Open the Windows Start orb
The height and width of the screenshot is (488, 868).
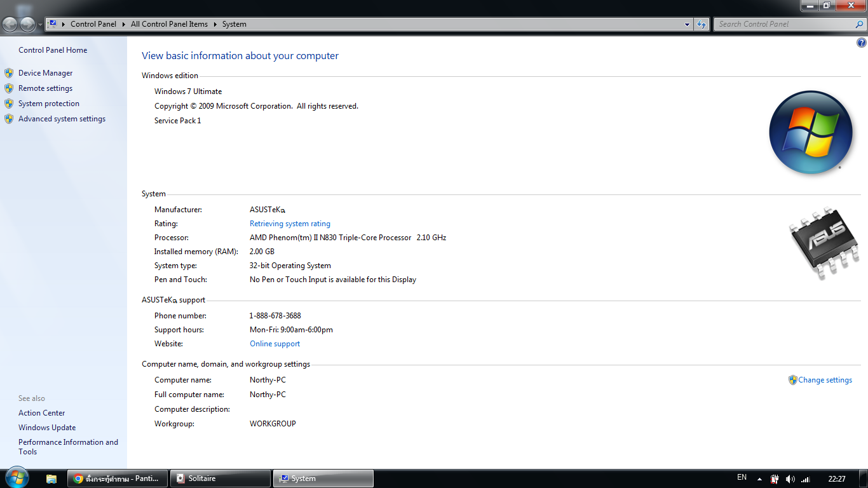[17, 478]
